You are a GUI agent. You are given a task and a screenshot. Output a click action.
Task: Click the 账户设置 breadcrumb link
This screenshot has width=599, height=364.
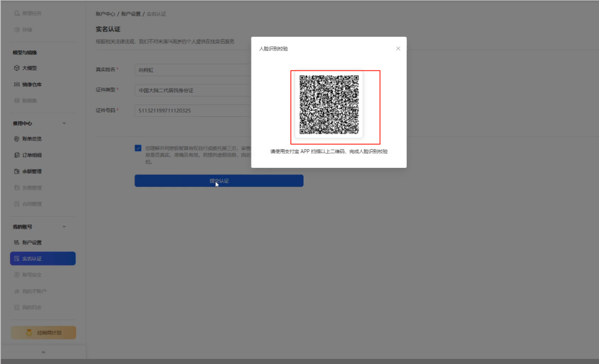click(131, 14)
